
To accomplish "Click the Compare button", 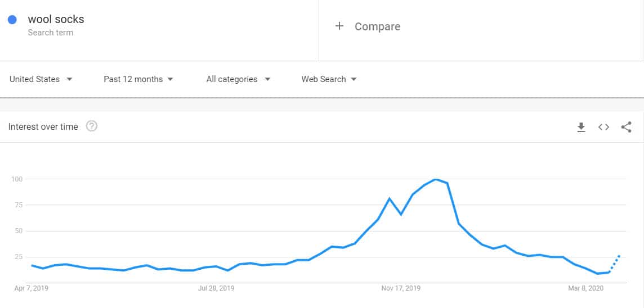I will [x=368, y=26].
